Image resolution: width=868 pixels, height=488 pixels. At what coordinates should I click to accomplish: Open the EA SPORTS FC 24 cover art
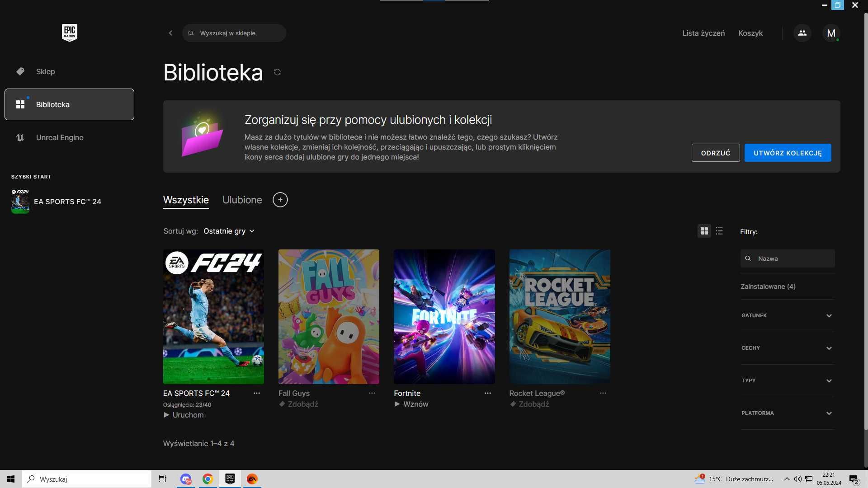(x=213, y=316)
